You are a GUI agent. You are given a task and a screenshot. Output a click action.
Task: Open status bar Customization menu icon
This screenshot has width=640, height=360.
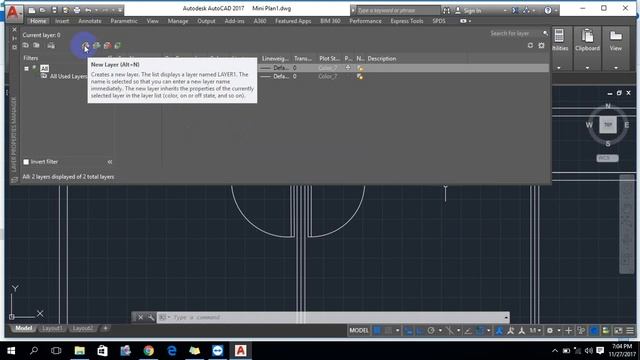coord(630,331)
